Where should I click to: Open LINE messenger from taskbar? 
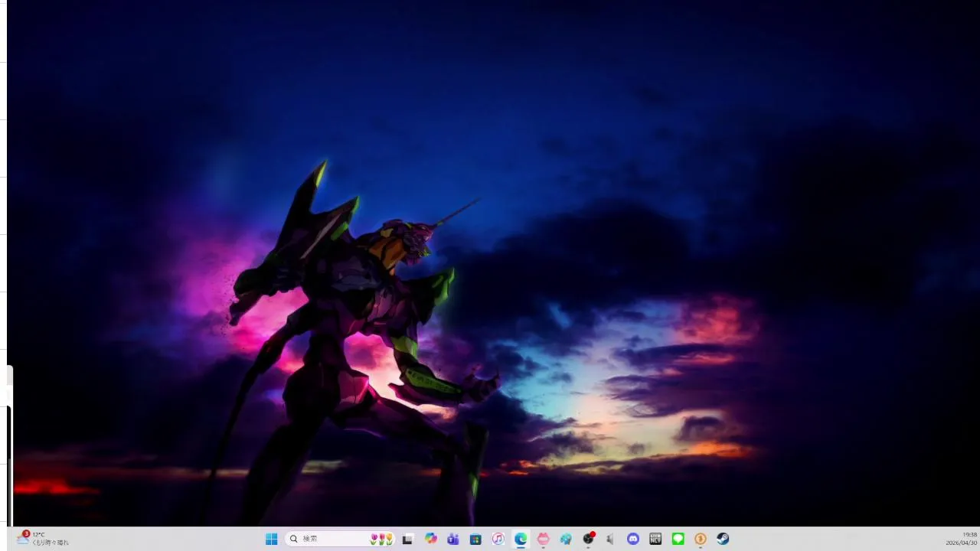point(678,539)
